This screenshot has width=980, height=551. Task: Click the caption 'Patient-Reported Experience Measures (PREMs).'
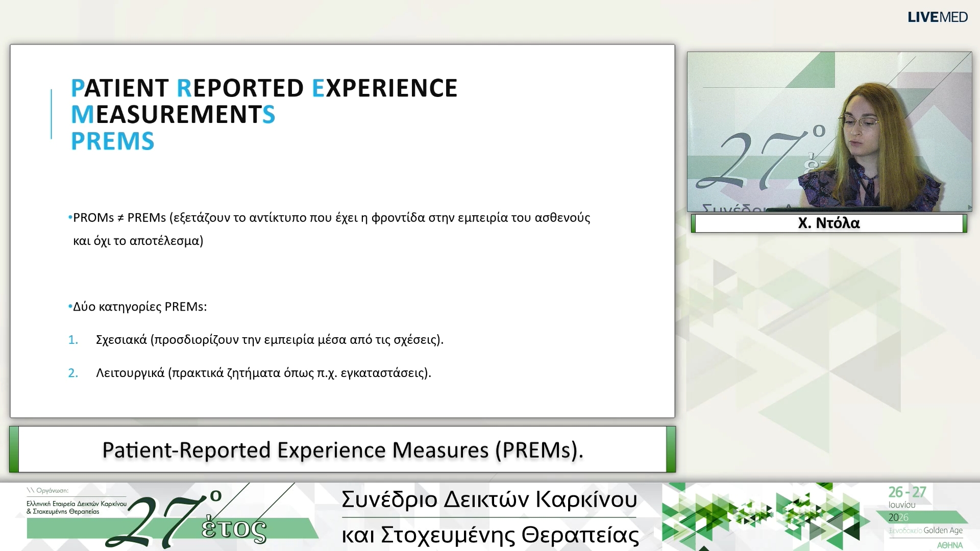pos(342,450)
